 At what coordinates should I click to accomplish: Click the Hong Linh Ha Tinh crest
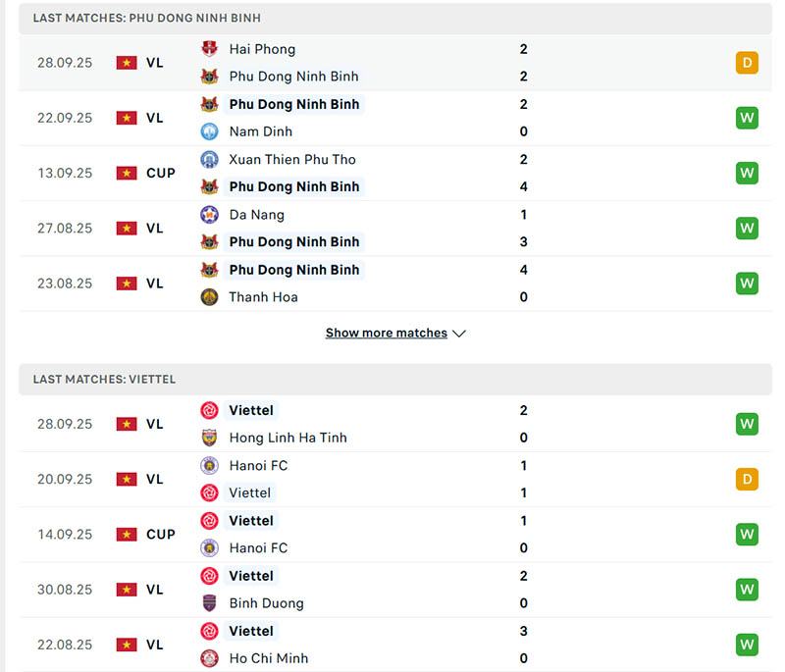209,439
